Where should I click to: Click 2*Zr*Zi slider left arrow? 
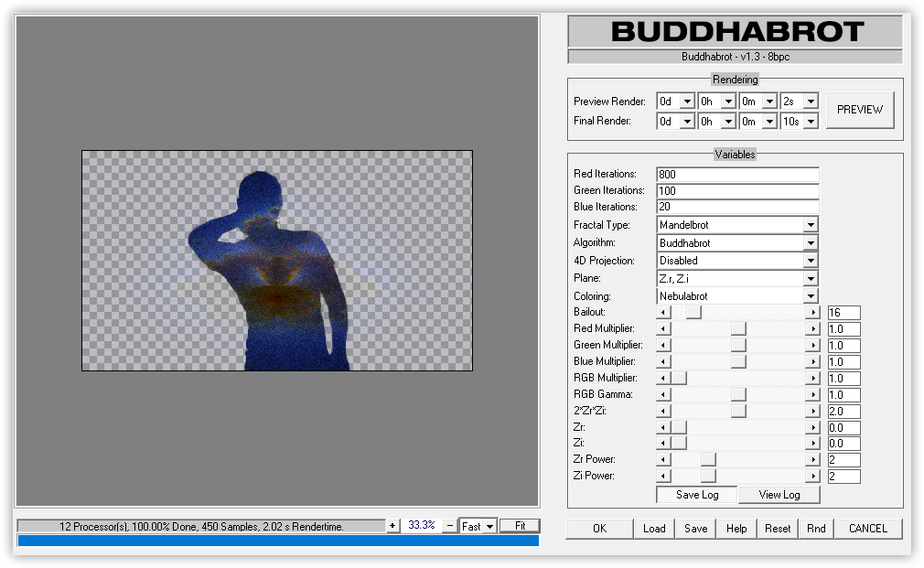click(663, 412)
